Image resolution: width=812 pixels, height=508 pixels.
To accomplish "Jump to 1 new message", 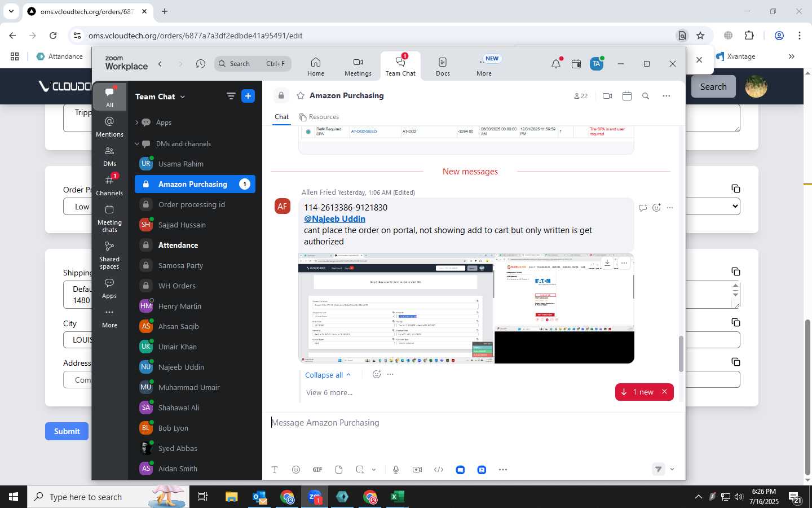I will click(x=637, y=392).
